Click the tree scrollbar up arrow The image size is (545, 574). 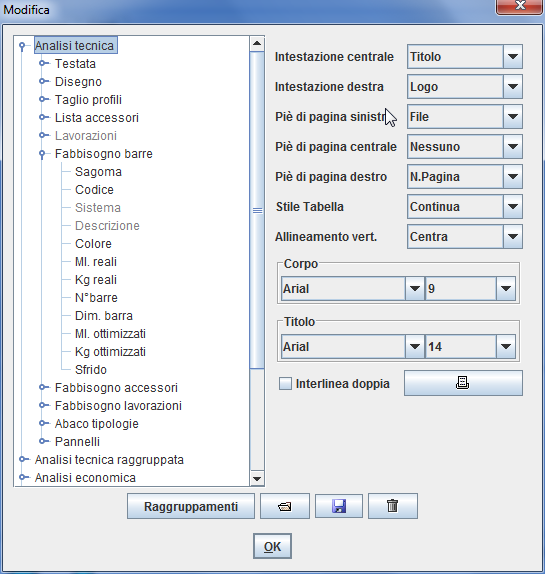(257, 44)
